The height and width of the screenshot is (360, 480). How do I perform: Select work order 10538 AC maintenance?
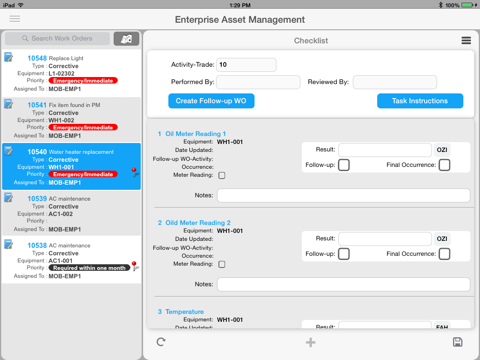71,260
